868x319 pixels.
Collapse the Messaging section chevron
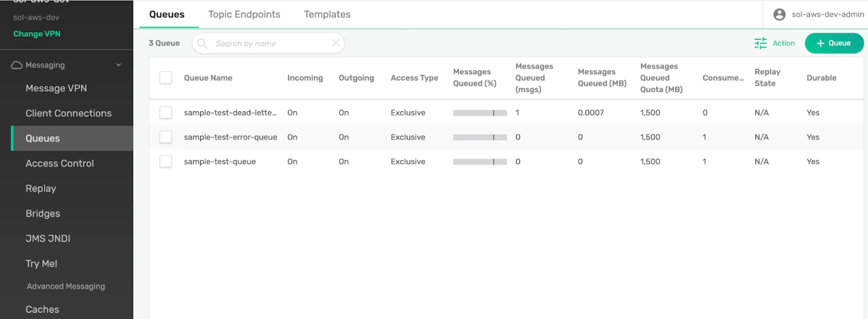pyautogui.click(x=118, y=65)
